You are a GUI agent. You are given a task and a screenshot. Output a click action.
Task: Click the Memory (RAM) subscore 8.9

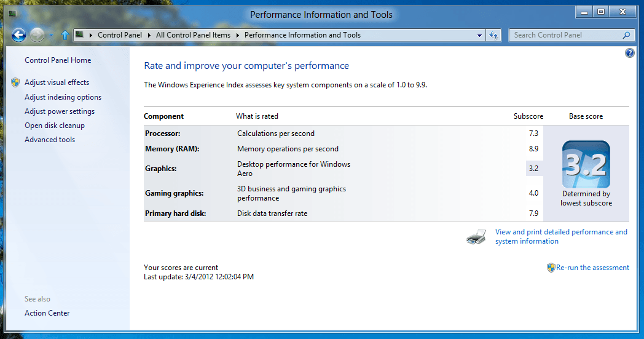(533, 149)
